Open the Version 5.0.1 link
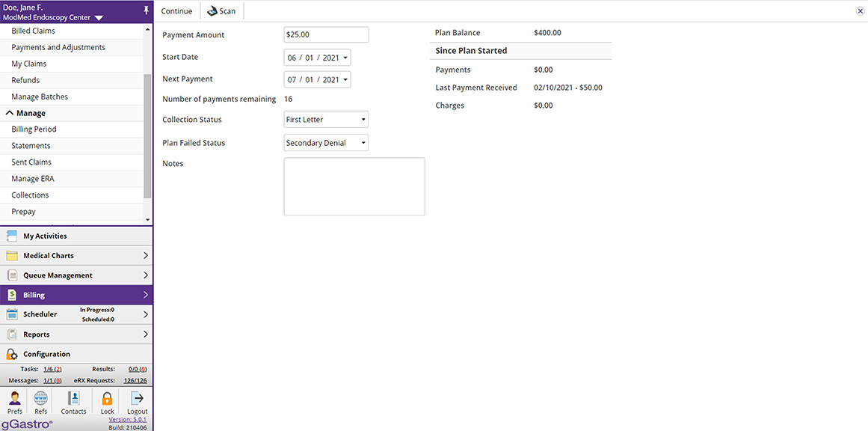The image size is (868, 431). (x=127, y=418)
